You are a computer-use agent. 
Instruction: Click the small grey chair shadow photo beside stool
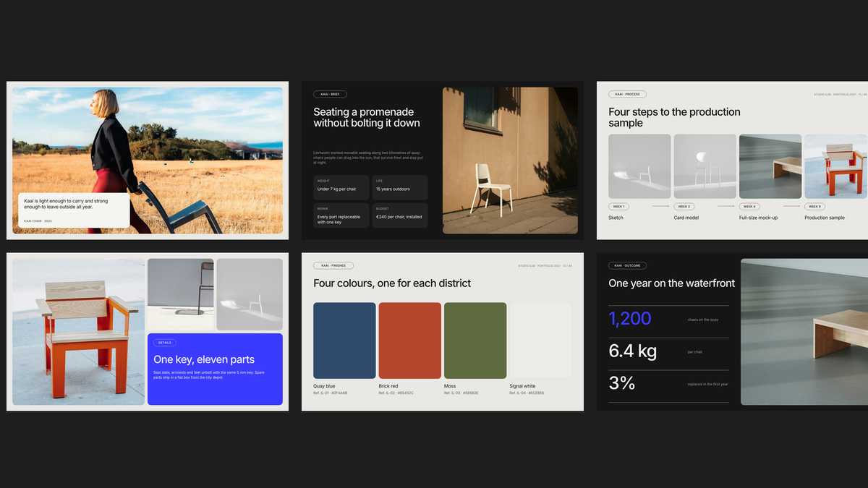click(x=250, y=294)
